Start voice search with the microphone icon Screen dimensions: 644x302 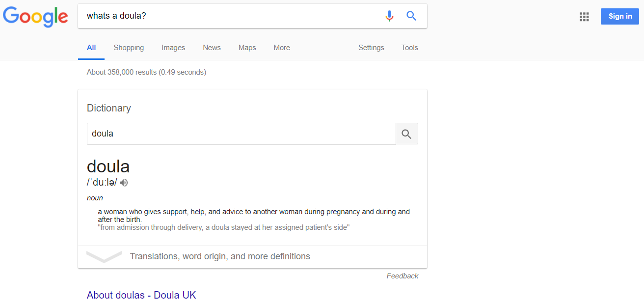click(389, 16)
